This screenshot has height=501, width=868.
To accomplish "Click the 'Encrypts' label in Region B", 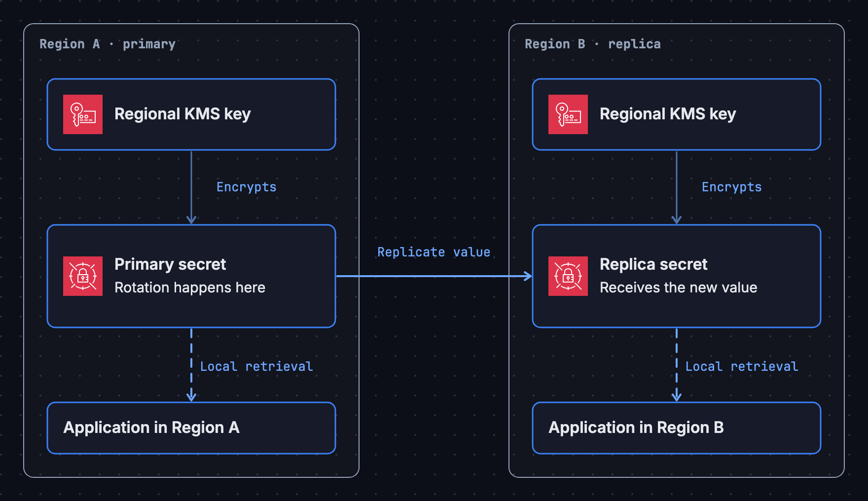I will pyautogui.click(x=732, y=187).
